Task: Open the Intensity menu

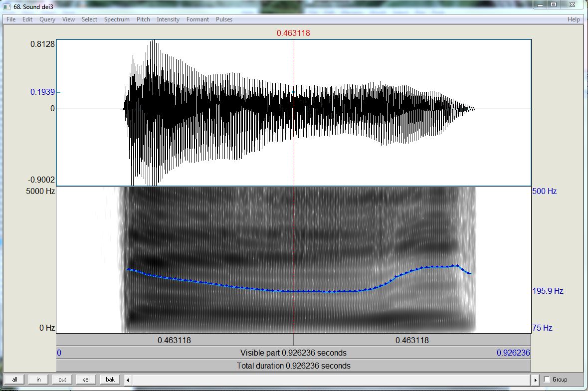Action: [x=168, y=19]
